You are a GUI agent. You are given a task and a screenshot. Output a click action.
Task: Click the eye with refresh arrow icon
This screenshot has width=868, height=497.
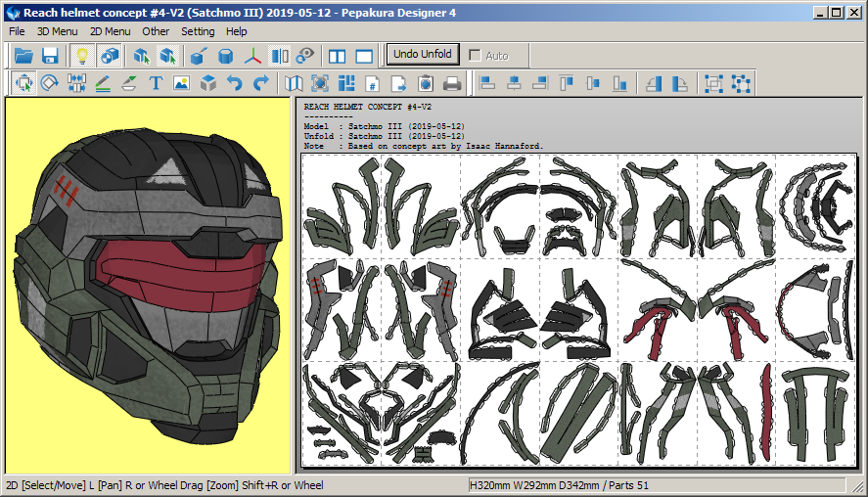(305, 56)
